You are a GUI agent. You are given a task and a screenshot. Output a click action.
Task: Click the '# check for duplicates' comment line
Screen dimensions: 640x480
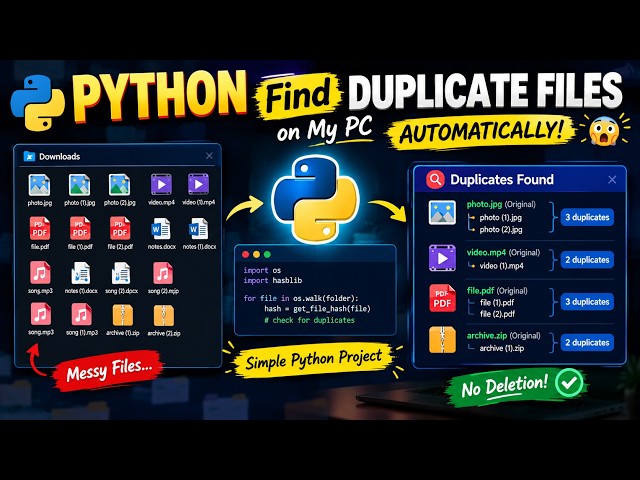click(x=309, y=320)
